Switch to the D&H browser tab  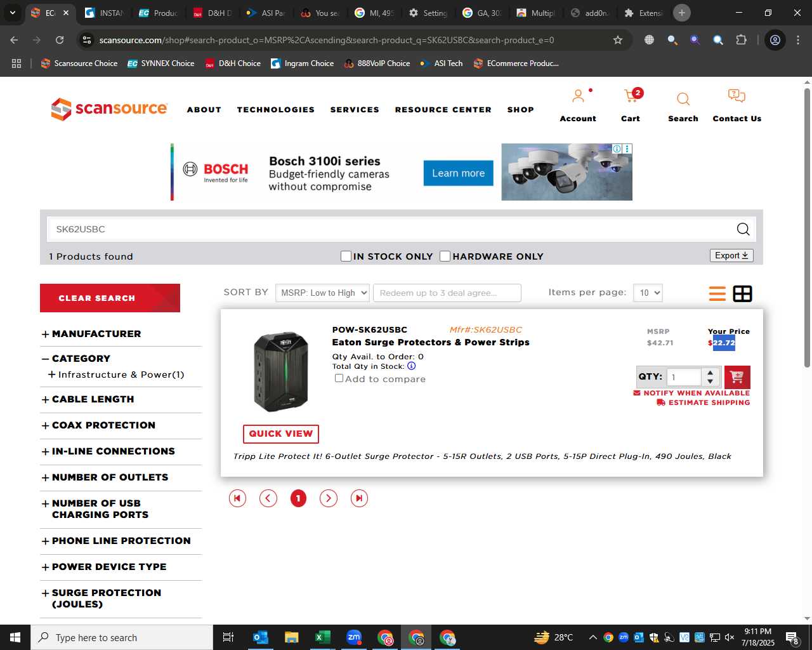[x=214, y=13]
